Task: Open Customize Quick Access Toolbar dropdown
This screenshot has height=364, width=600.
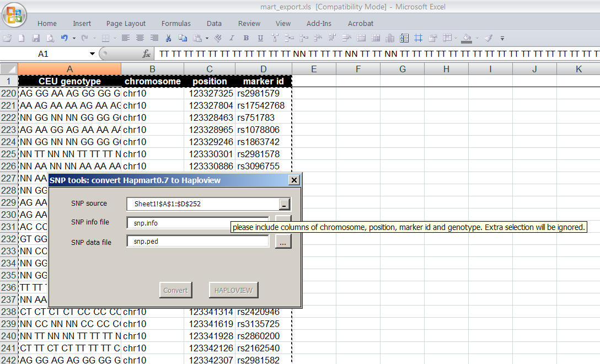Action: click(x=502, y=38)
